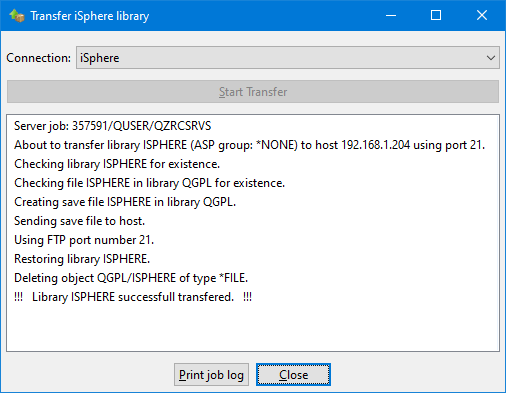Click the 'Sending save file to host' line

(79, 221)
